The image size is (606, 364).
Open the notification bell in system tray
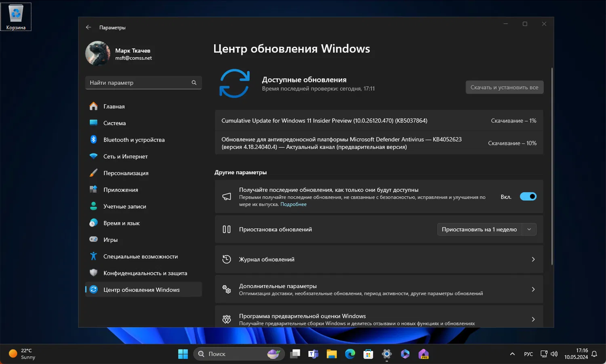coord(594,354)
